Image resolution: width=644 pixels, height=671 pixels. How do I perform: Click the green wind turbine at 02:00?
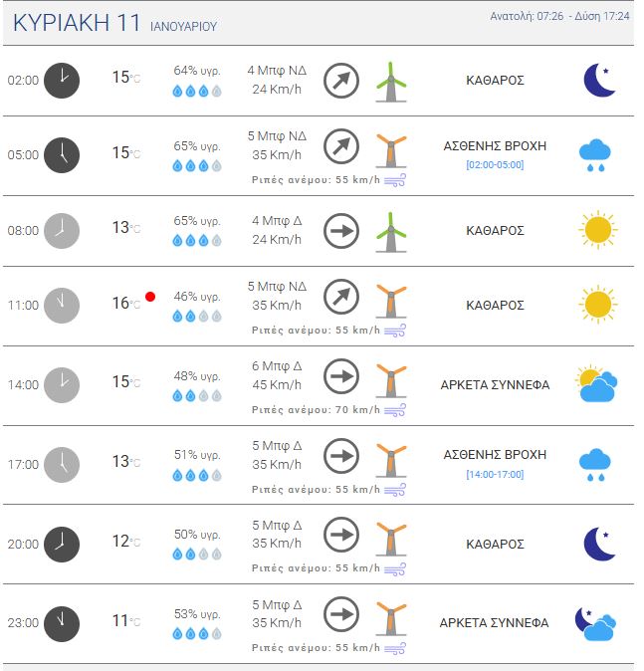pos(391,81)
